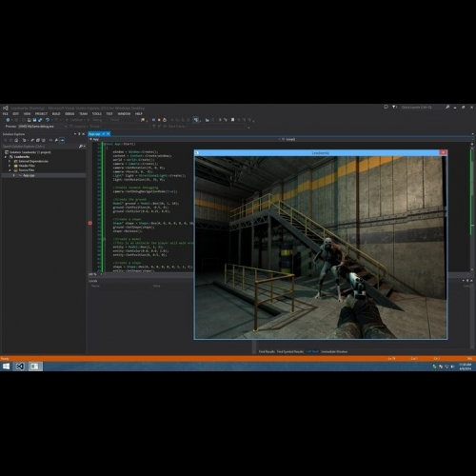
Task: Collapse the Source Files folder
Action: click(10, 170)
